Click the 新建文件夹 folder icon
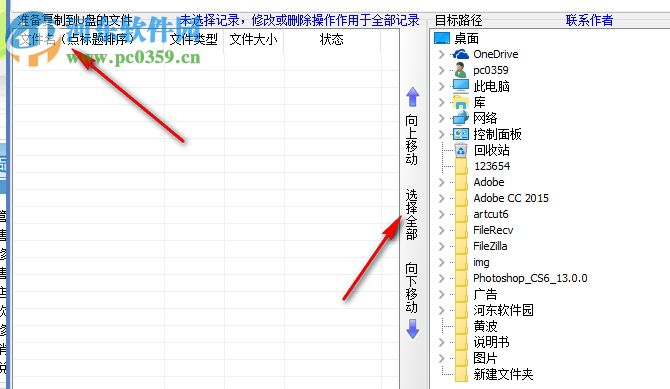Screen dimensions: 670x389 pyautogui.click(x=461, y=374)
